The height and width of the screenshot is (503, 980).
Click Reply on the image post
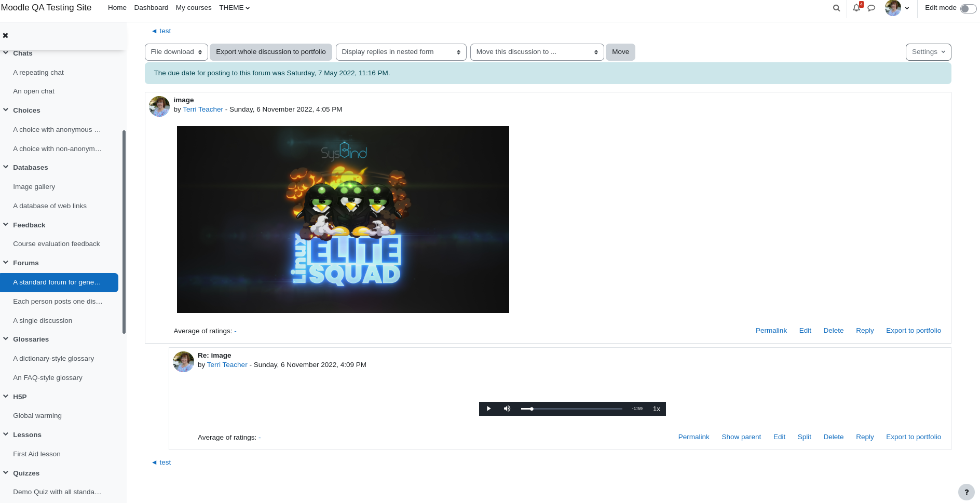865,331
